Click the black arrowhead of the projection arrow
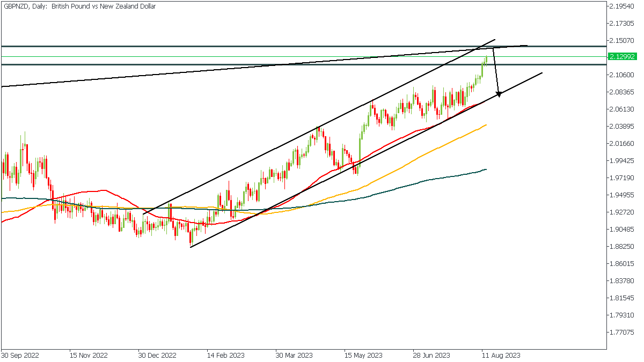Screen dimensions: 644x362 coord(499,94)
